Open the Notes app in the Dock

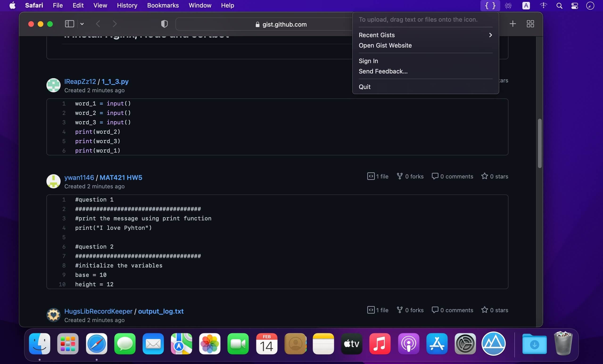pyautogui.click(x=323, y=344)
